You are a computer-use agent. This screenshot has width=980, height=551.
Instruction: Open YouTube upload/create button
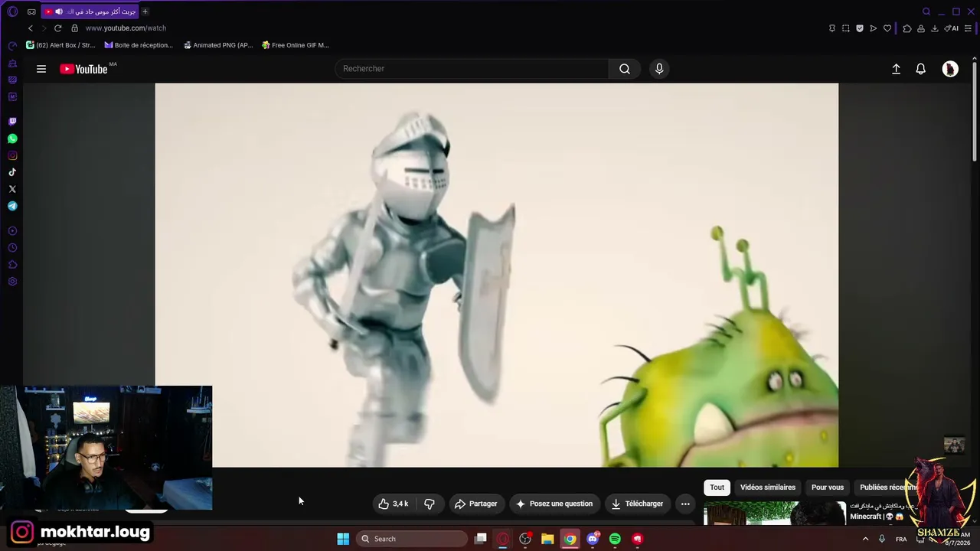click(x=896, y=69)
